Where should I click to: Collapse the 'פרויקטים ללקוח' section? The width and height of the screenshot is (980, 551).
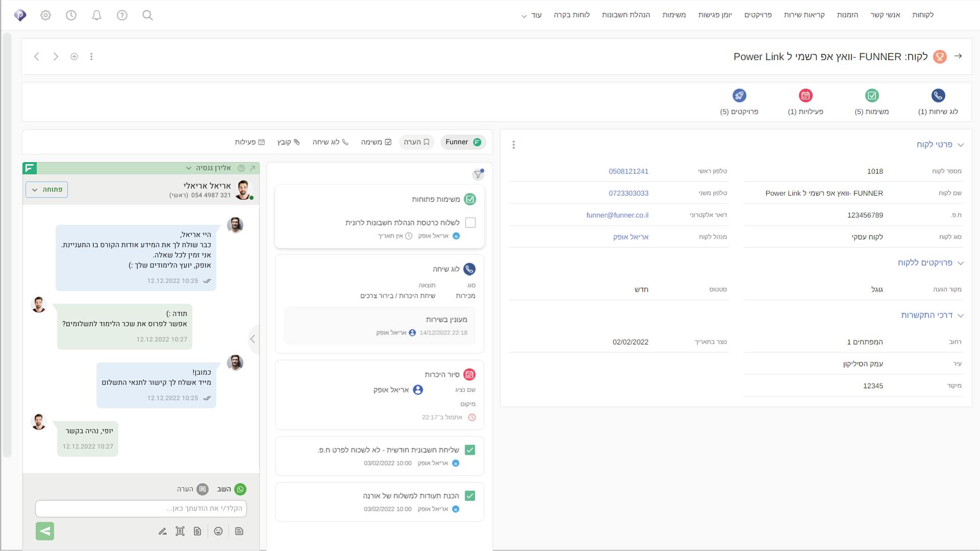tap(961, 263)
